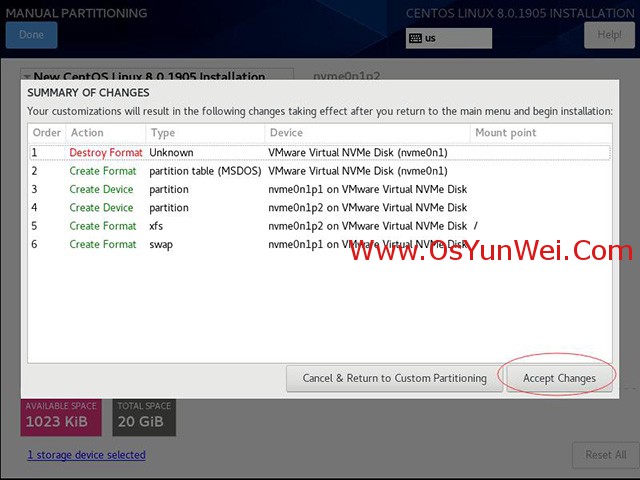This screenshot has width=640, height=480.
Task: Click the TOTAL SPACE 20 GiB box
Action: point(144,417)
